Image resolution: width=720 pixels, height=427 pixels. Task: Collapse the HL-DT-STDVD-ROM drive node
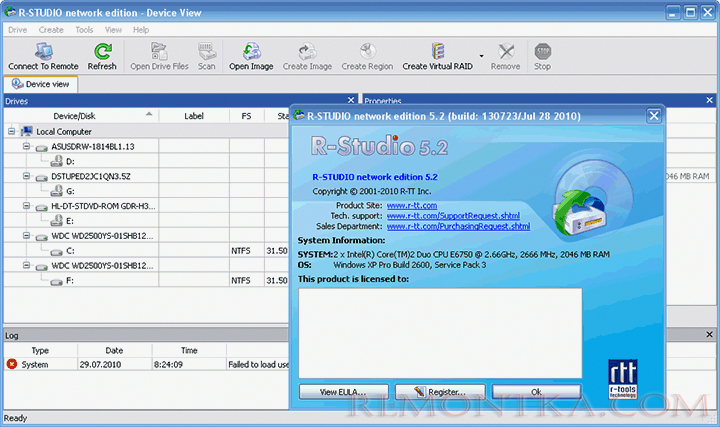click(x=27, y=206)
